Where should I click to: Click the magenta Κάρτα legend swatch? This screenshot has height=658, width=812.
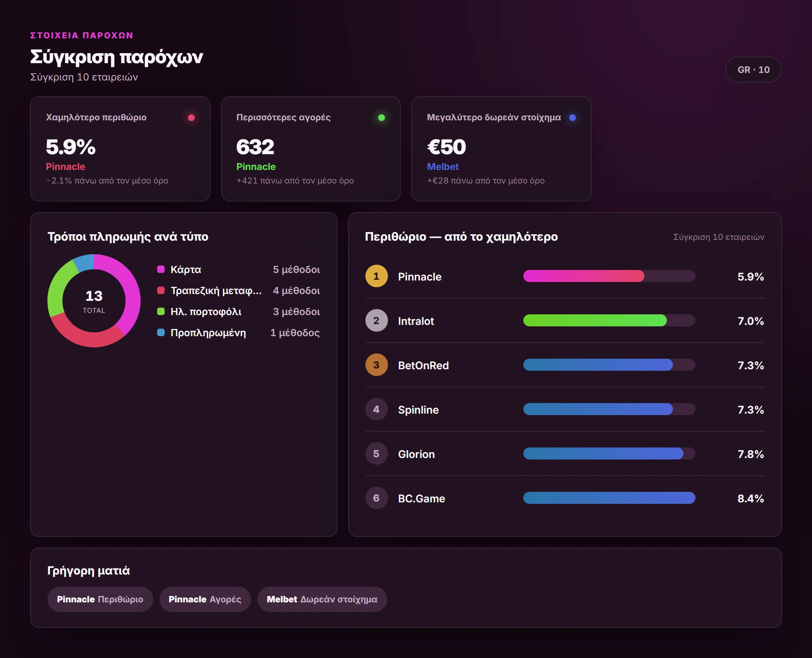tap(161, 269)
